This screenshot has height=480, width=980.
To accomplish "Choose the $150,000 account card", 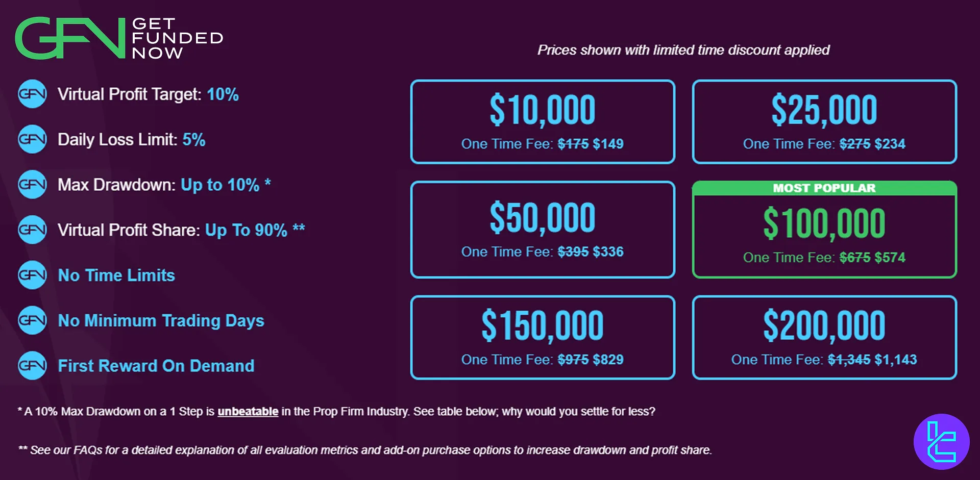I will click(543, 338).
